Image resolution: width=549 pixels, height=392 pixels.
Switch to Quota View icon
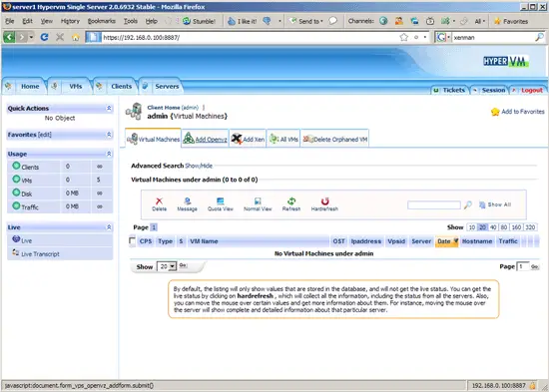click(221, 200)
